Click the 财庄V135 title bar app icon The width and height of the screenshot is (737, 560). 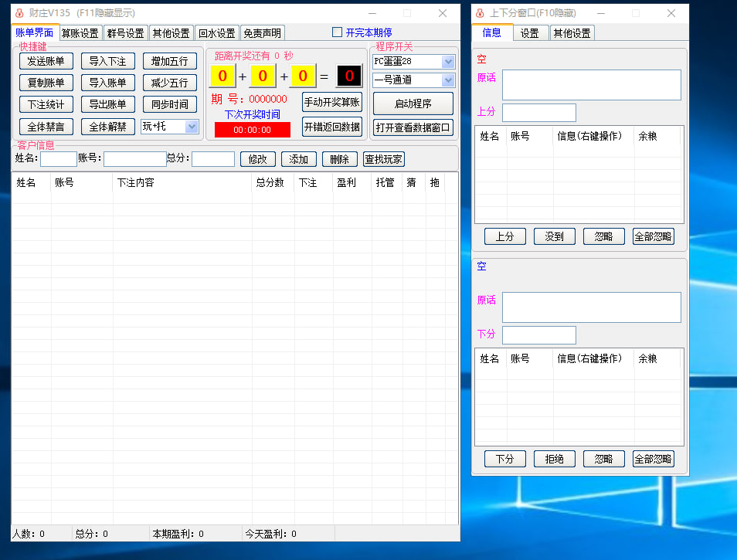20,13
